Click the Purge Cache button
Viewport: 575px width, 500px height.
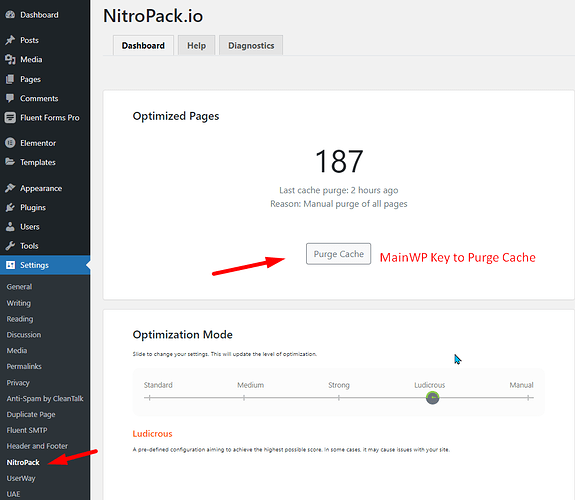pyautogui.click(x=338, y=254)
